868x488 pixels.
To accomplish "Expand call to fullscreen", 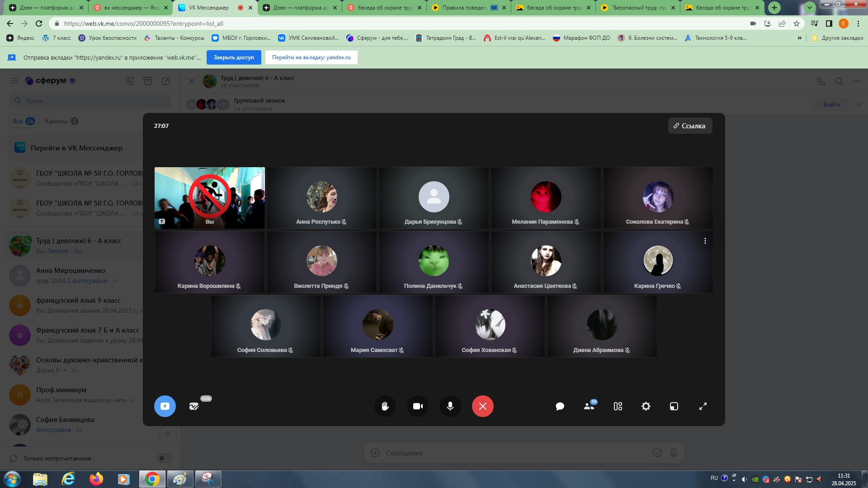I will [x=703, y=406].
